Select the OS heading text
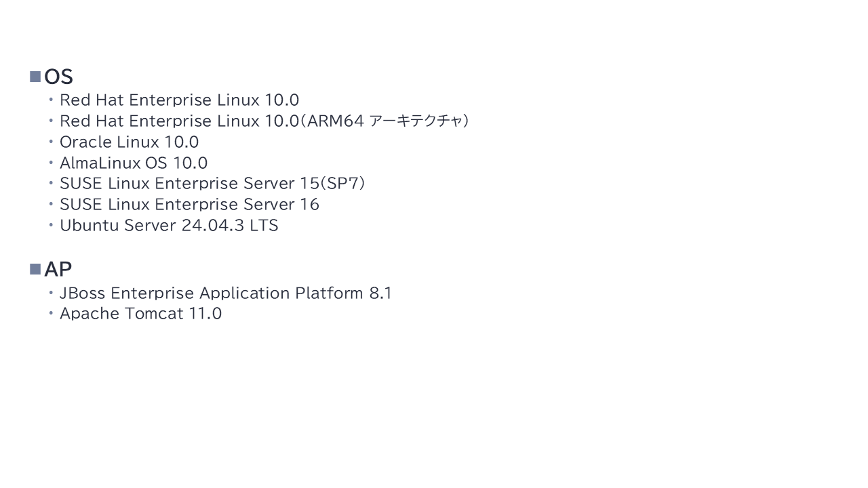Screen dimensions: 868x488 (58, 77)
